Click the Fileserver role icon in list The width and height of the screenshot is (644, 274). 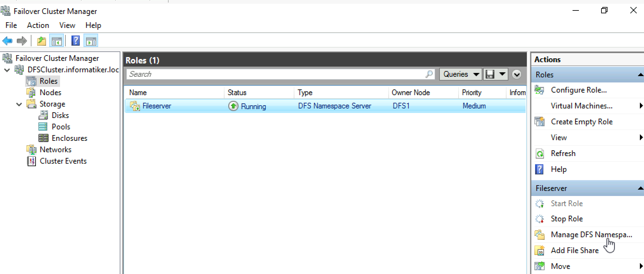135,106
